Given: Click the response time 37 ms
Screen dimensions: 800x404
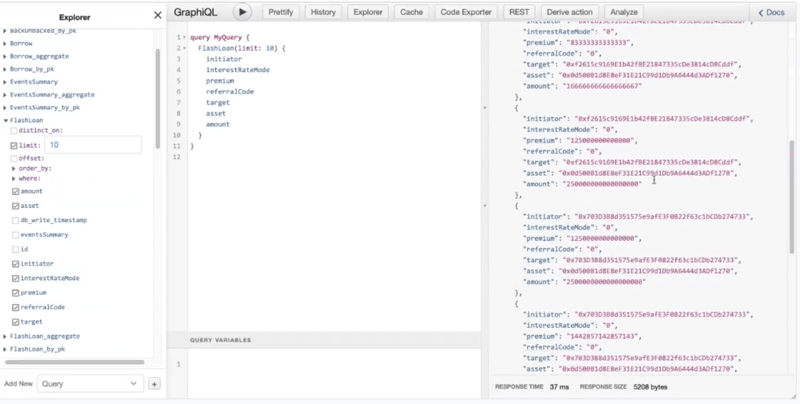Looking at the screenshot, I should (x=559, y=387).
